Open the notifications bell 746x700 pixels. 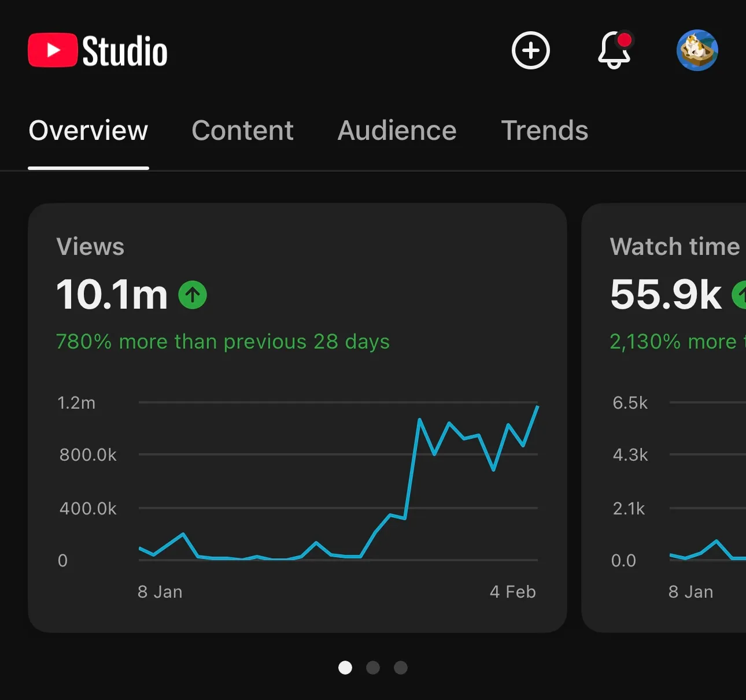[x=615, y=50]
